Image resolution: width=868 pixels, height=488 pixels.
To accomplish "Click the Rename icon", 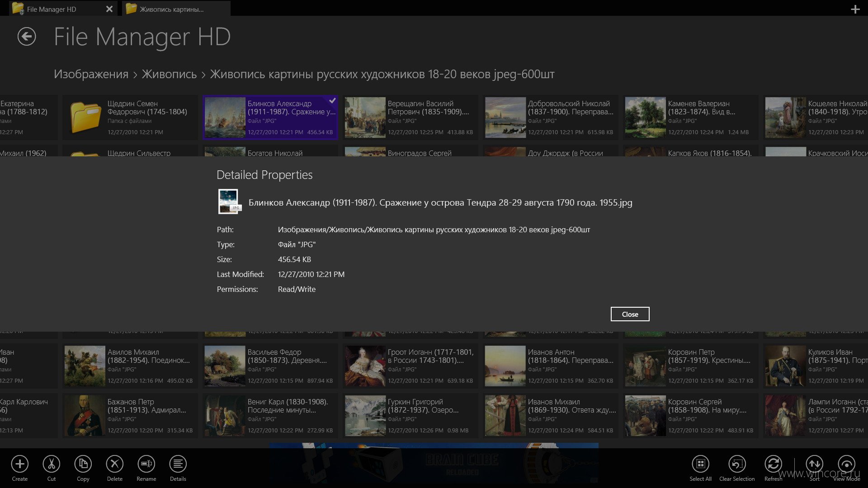I will 146,464.
